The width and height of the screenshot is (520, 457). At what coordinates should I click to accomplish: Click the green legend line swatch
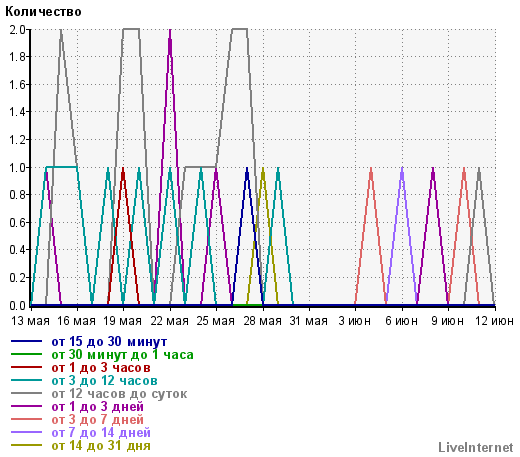(26, 354)
